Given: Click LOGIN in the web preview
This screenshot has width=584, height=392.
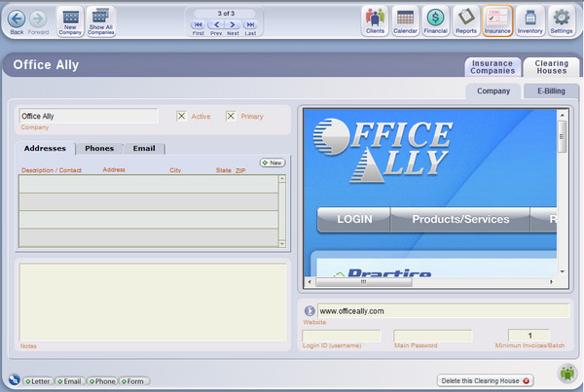Looking at the screenshot, I should (x=354, y=219).
